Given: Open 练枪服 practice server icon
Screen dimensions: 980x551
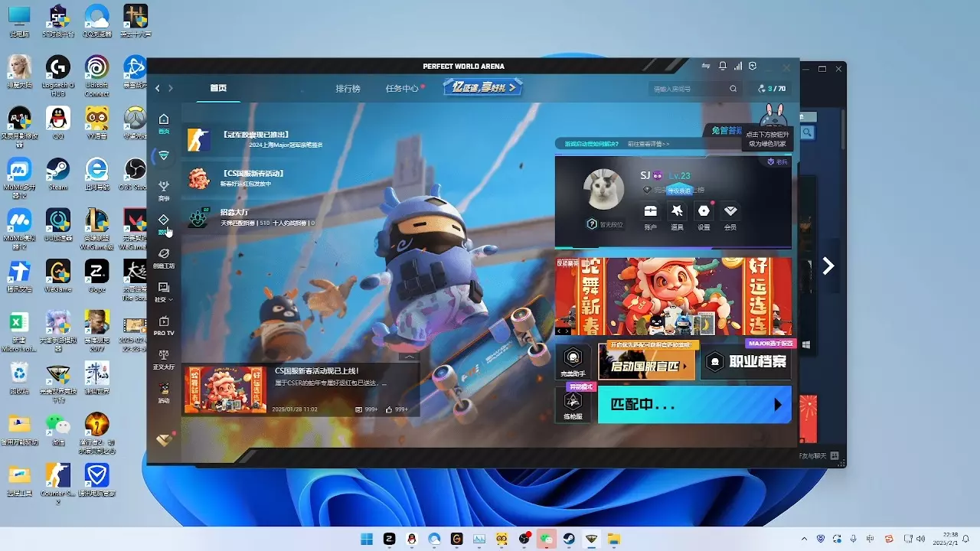Looking at the screenshot, I should (573, 405).
